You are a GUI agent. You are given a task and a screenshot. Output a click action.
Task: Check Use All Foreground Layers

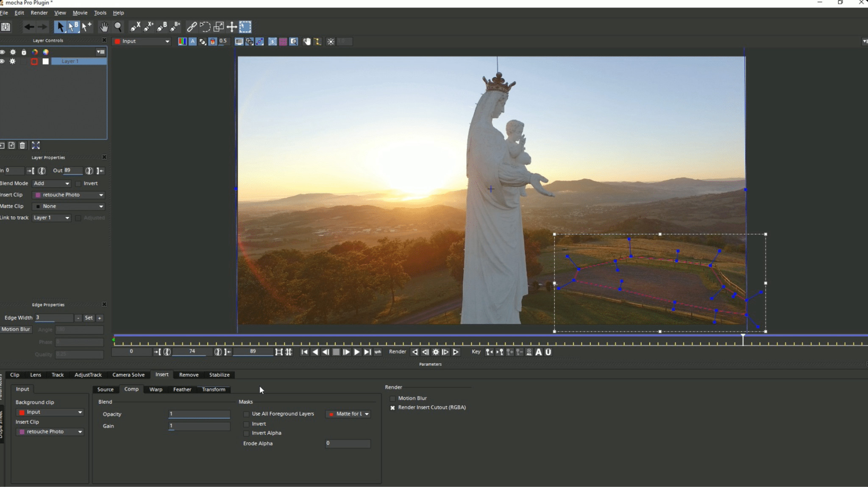[x=246, y=414]
